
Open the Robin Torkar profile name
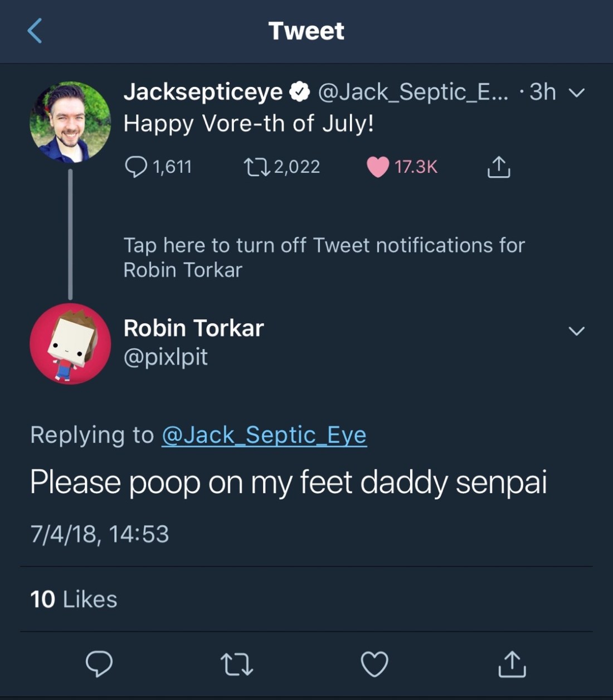pos(193,328)
